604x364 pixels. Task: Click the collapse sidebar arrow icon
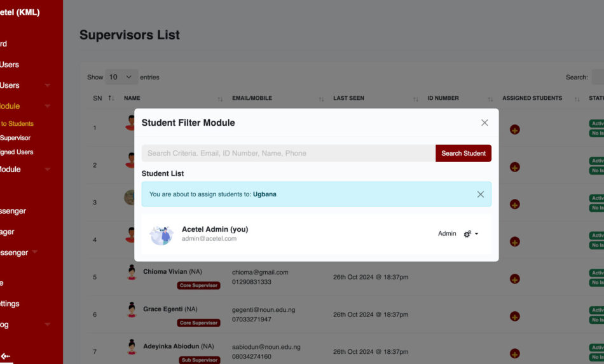[6, 356]
